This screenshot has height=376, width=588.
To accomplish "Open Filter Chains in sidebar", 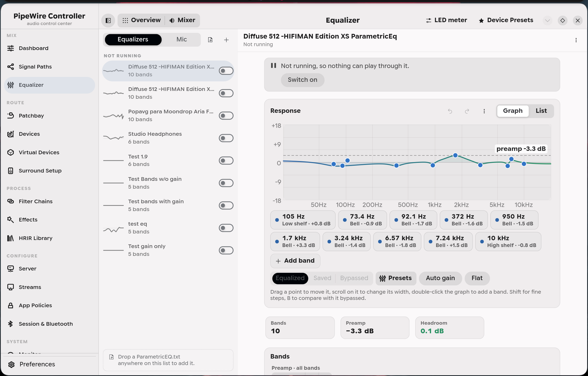I will click(x=50, y=201).
